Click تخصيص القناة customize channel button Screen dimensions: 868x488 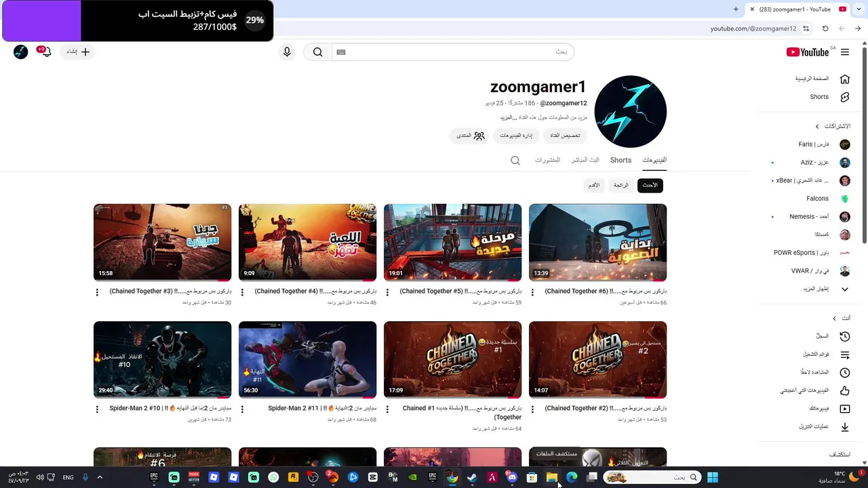point(565,136)
